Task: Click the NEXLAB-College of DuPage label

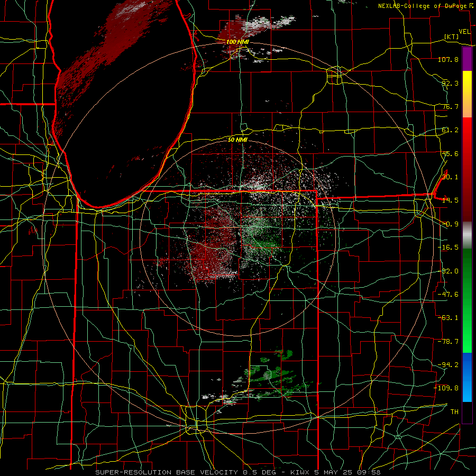Action: click(425, 6)
